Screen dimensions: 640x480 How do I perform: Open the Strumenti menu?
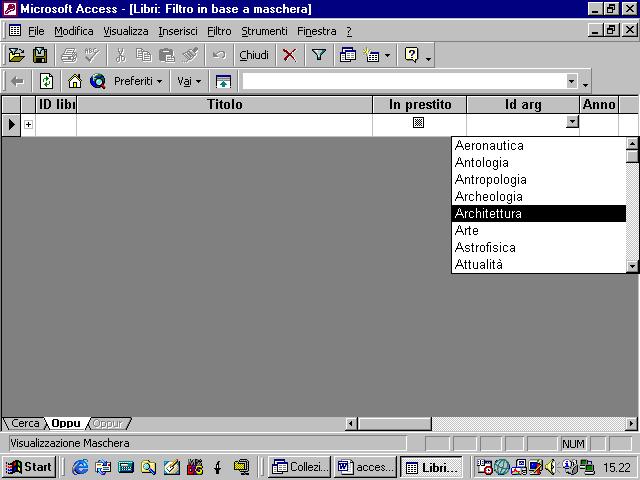click(x=264, y=31)
